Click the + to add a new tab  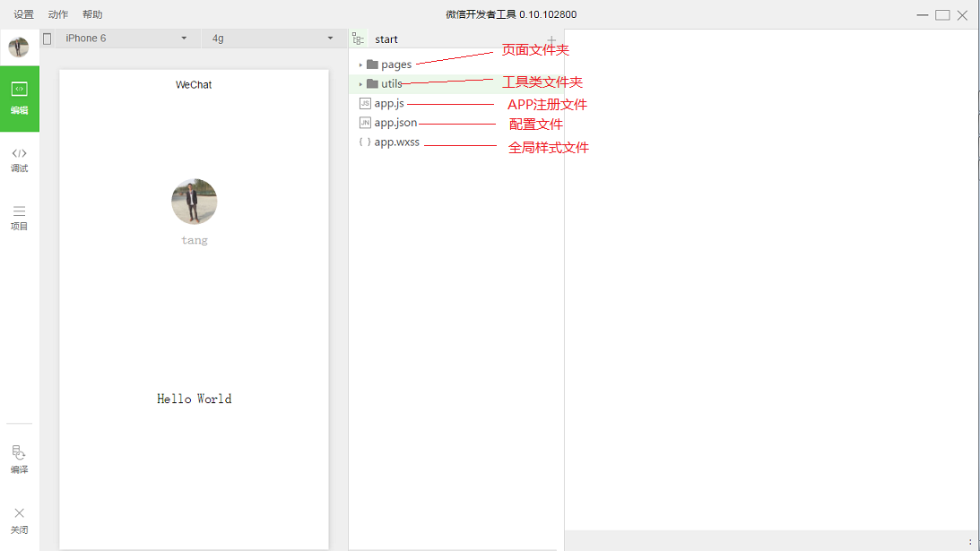551,39
